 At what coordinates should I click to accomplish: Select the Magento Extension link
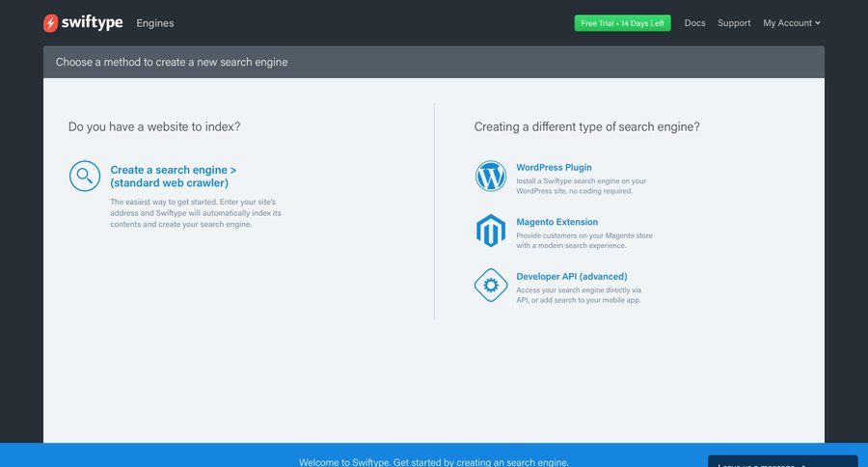[x=556, y=222]
